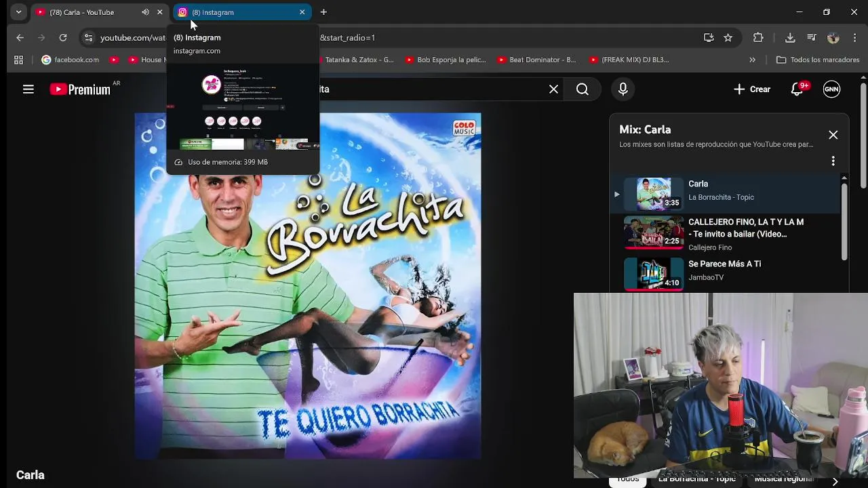This screenshot has height=488, width=868.
Task: Open the tab search dropdown arrow
Action: (18, 12)
